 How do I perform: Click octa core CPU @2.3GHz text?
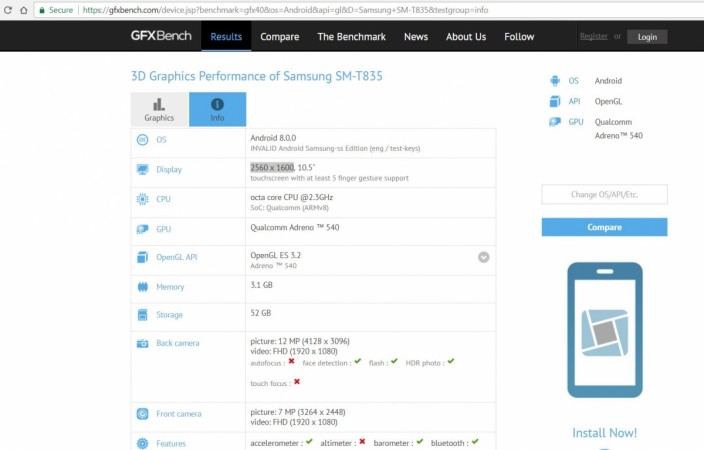pos(291,197)
